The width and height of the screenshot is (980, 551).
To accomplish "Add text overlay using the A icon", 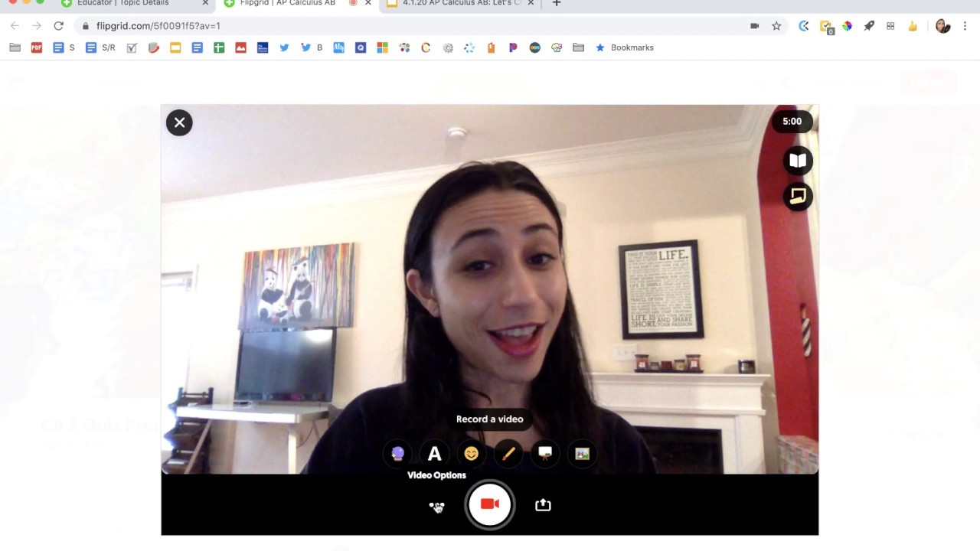I will click(x=434, y=454).
